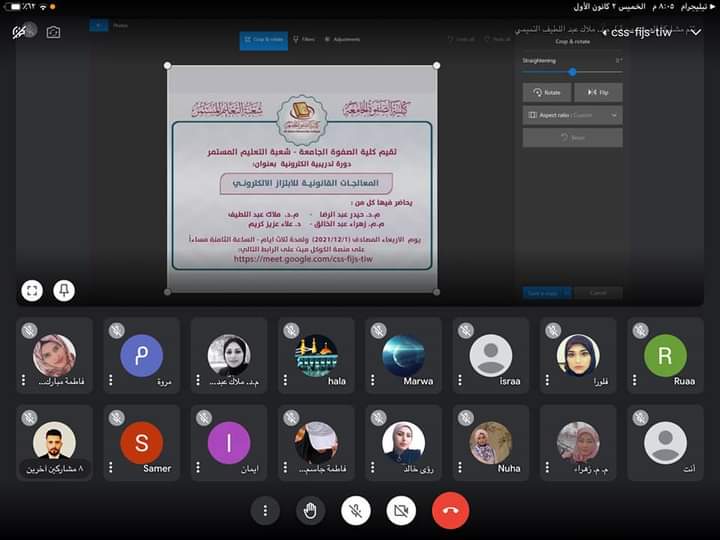Open more options three-dot menu in bottom bar
Screen dimensions: 720x540
click(265, 510)
